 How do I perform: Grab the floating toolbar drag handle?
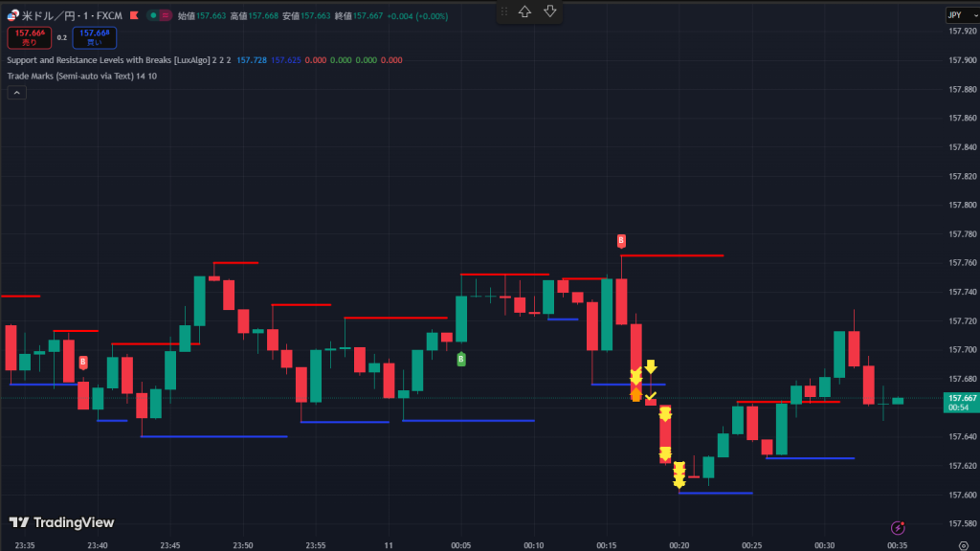pos(504,11)
